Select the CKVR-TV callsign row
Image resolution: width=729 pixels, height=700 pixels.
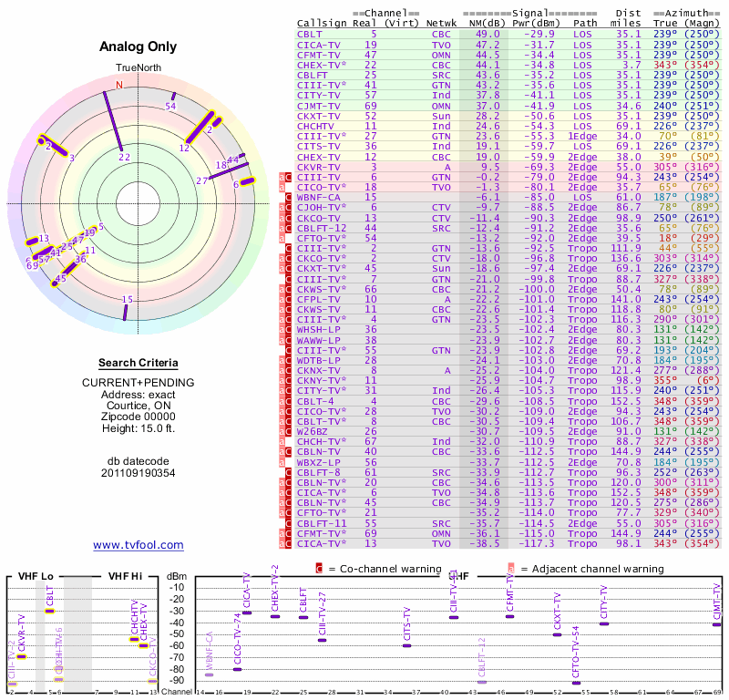tap(318, 167)
